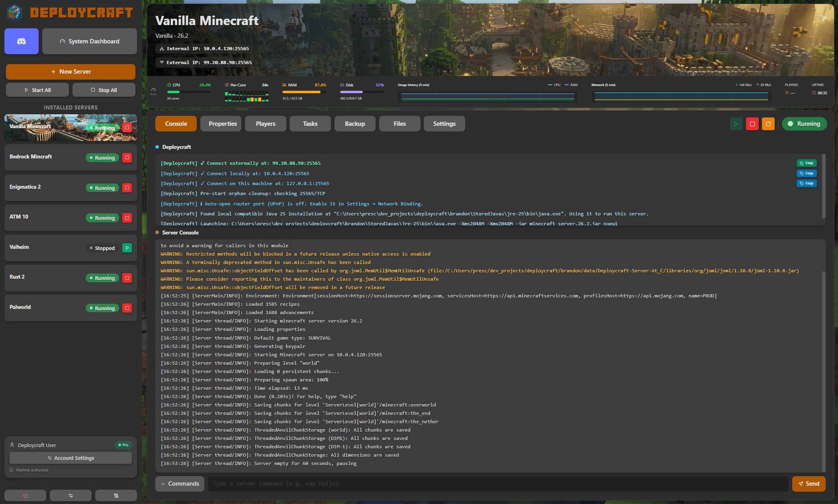
Task: Open the Discord link button
Action: [22, 41]
